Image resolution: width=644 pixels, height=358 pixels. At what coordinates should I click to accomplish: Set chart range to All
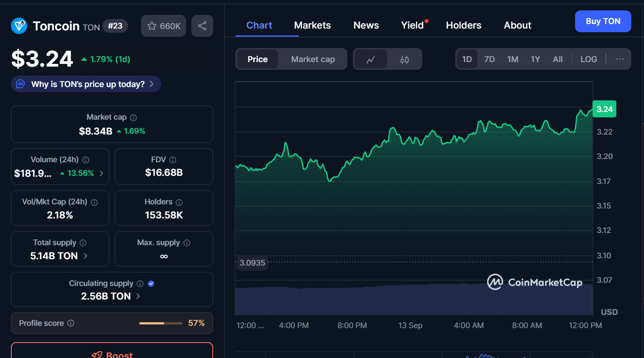coord(558,59)
